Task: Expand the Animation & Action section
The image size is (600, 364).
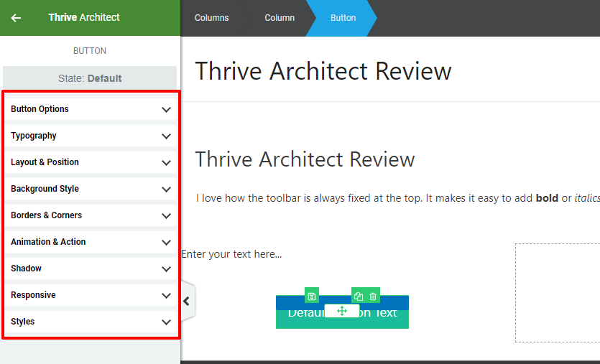Action: (x=91, y=242)
